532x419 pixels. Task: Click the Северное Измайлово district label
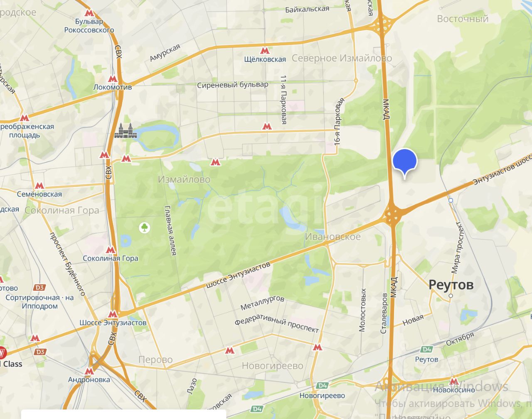[x=342, y=58]
